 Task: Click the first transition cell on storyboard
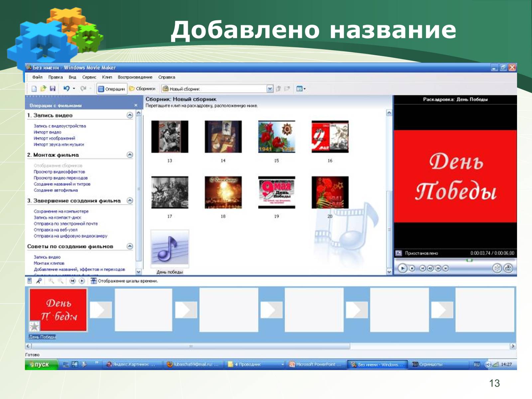pyautogui.click(x=101, y=310)
